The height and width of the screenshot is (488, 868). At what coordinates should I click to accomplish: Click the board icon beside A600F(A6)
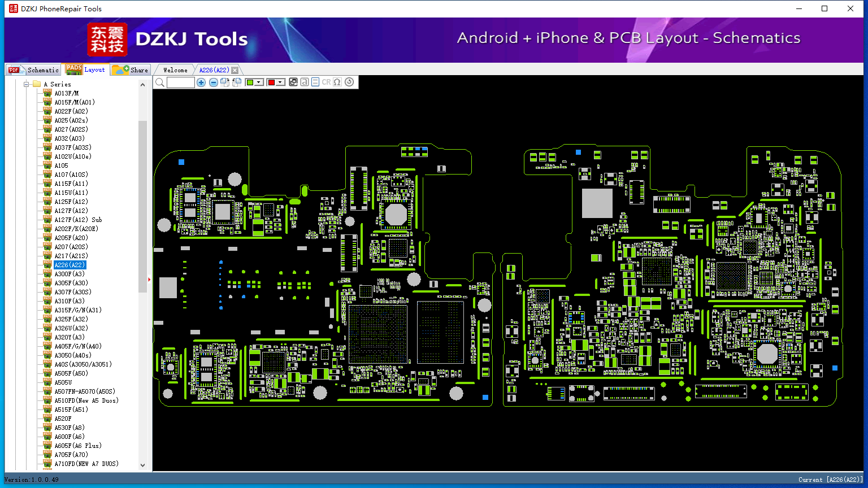47,437
